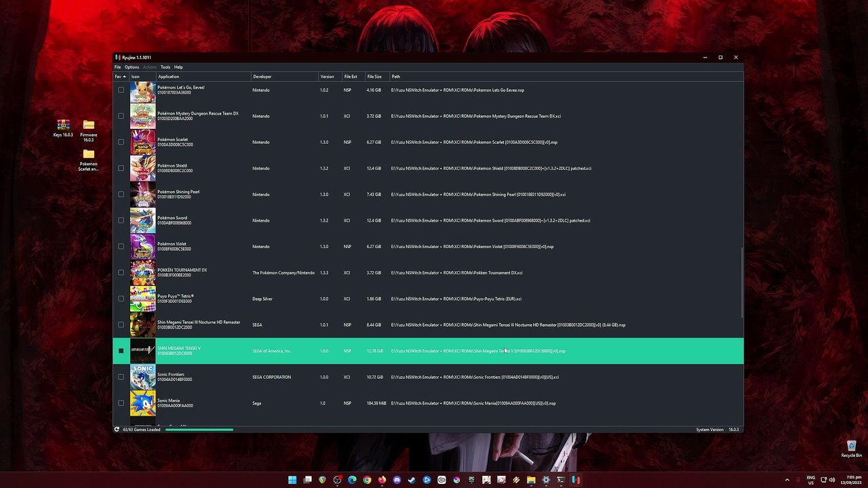868x488 pixels.
Task: Select the SHIN MEGAMI TENSEI V title text
Action: (179, 348)
